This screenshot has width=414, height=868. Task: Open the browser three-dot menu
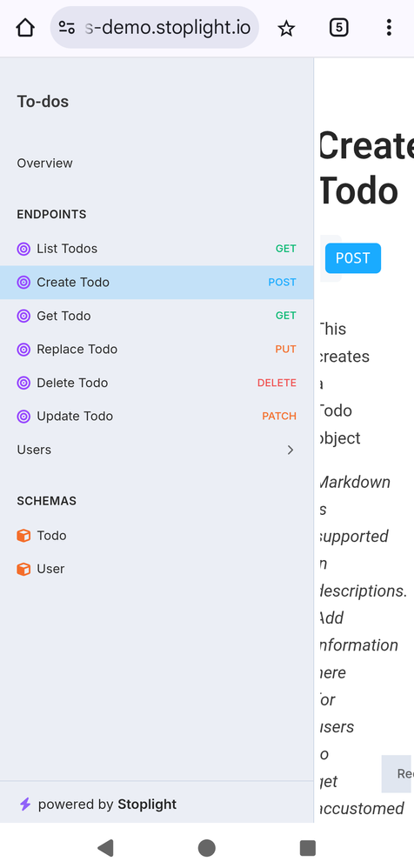(x=389, y=27)
